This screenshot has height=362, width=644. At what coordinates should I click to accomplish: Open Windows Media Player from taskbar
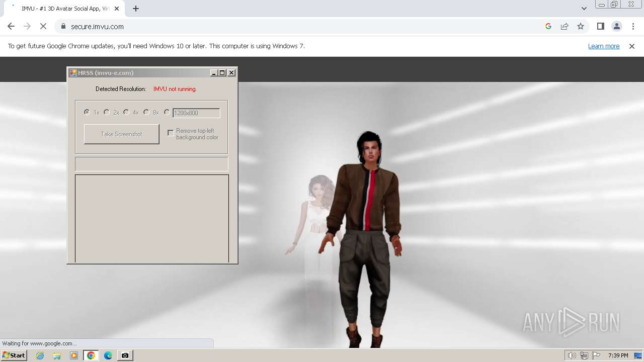74,355
